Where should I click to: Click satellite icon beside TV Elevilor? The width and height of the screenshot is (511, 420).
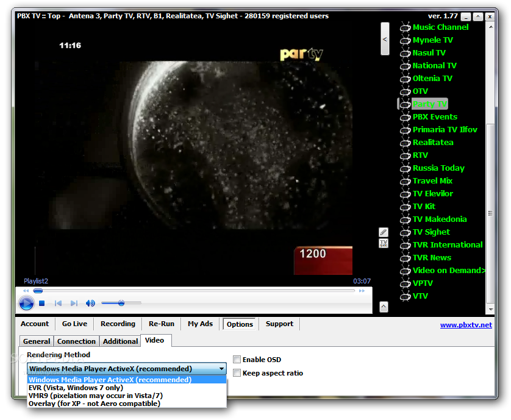[x=405, y=194]
